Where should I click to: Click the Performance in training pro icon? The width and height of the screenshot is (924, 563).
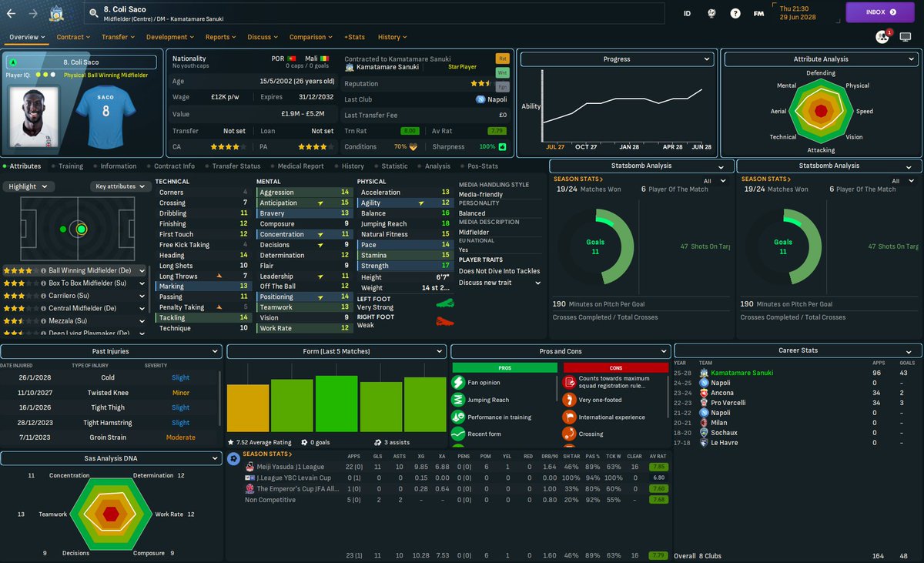(x=457, y=417)
